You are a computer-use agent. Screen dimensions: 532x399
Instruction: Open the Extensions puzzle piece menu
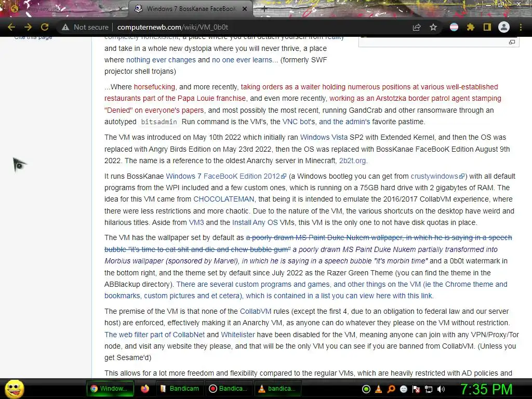471,27
